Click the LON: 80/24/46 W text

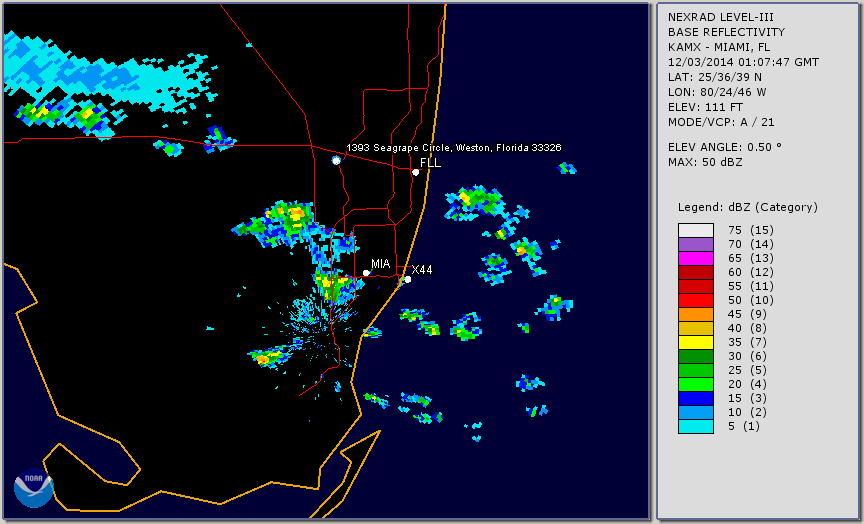click(x=717, y=92)
